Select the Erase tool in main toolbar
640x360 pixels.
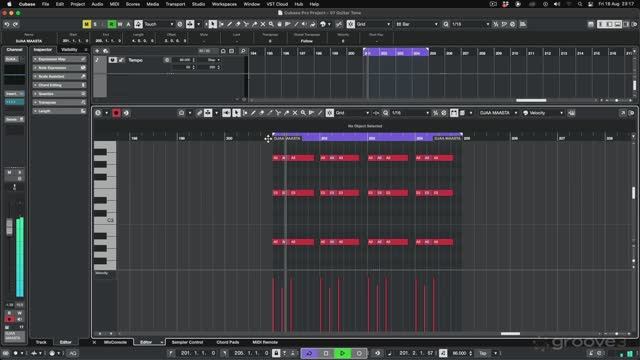[x=238, y=24]
